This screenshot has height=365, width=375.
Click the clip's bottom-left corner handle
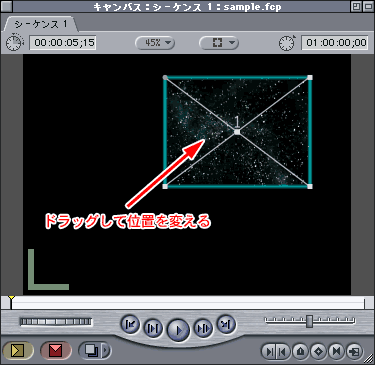[165, 186]
